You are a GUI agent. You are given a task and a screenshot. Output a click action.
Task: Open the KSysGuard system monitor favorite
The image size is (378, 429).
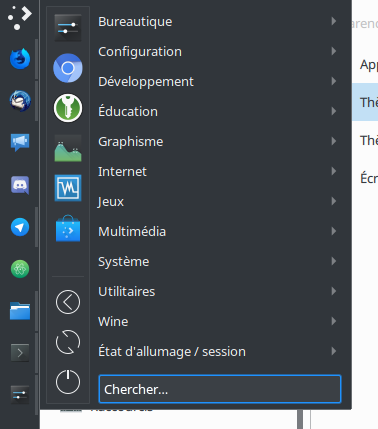point(68,188)
